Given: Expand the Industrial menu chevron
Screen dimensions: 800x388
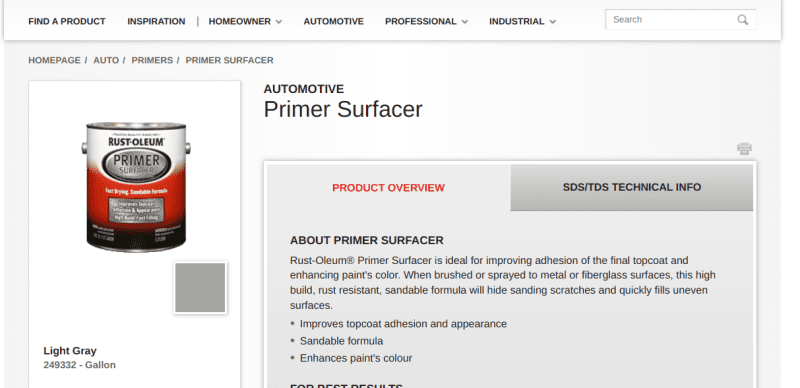Looking at the screenshot, I should [553, 22].
